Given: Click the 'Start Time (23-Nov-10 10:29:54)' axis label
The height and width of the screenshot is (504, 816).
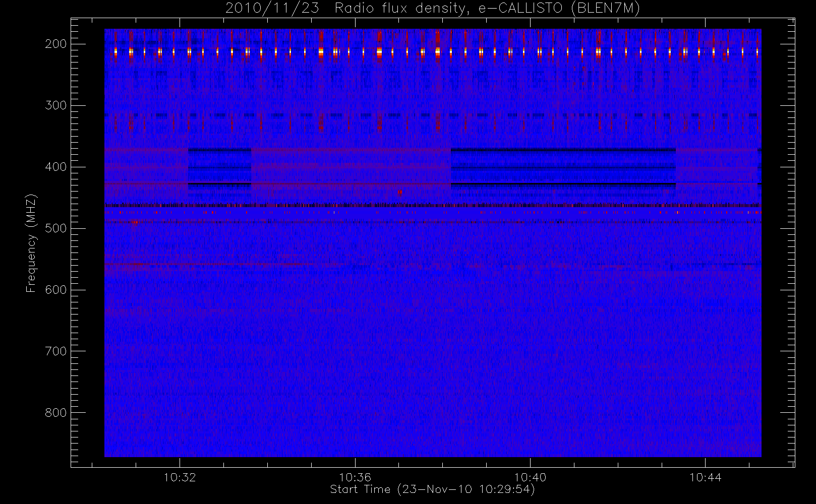Looking at the screenshot, I should pyautogui.click(x=432, y=489).
